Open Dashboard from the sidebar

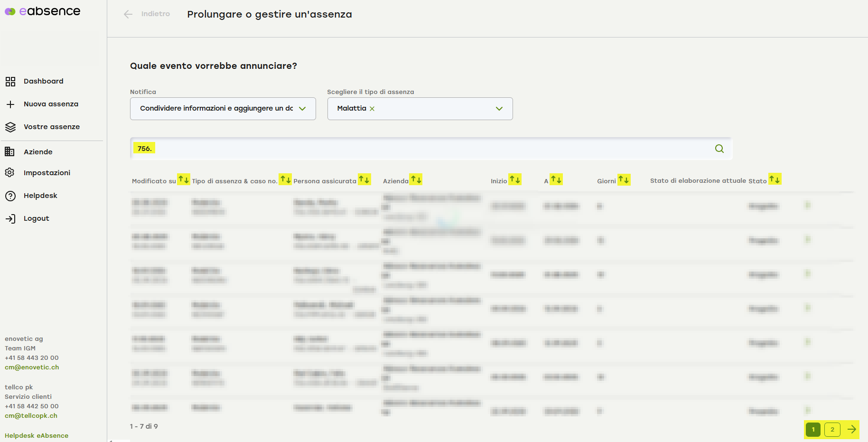(43, 81)
